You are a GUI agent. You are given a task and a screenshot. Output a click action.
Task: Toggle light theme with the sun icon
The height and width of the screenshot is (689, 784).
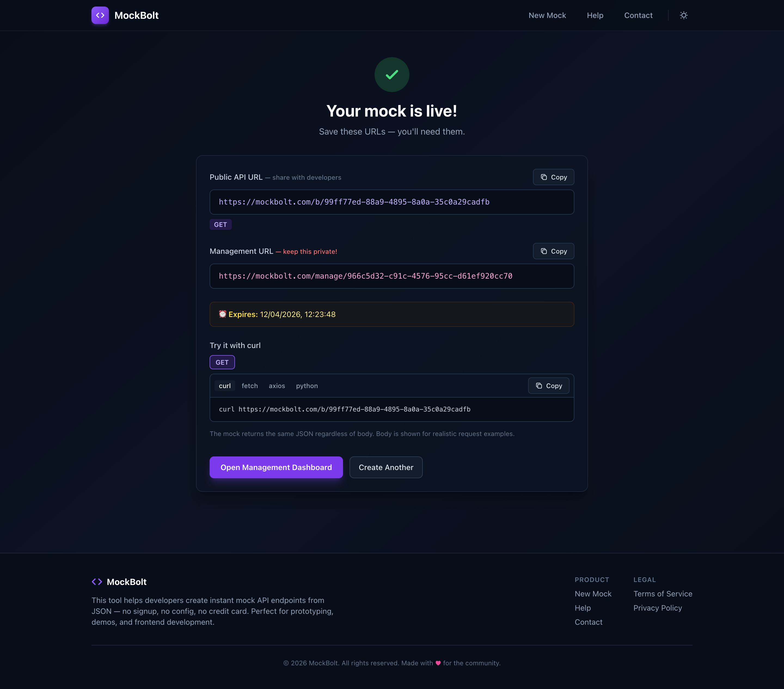[684, 15]
